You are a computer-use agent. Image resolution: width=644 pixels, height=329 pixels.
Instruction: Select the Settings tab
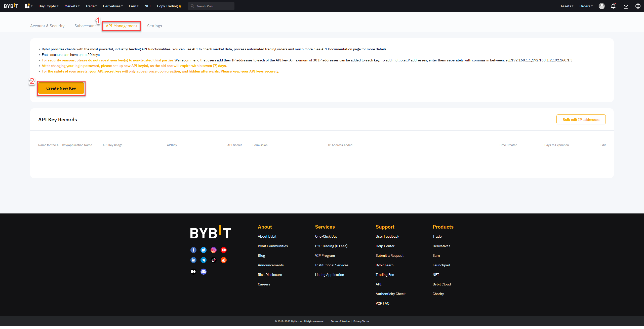[154, 26]
